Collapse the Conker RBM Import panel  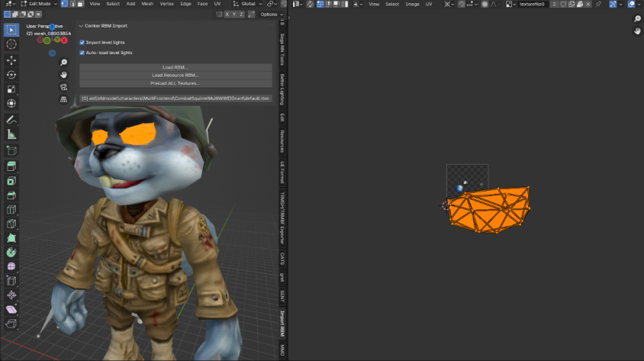point(81,26)
